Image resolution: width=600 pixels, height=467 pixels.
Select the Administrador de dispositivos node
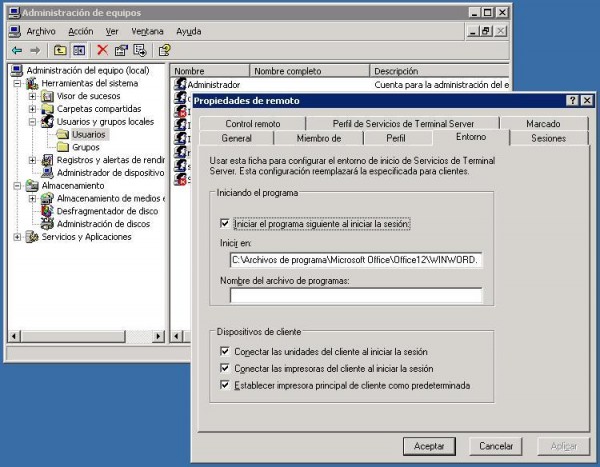[110, 172]
